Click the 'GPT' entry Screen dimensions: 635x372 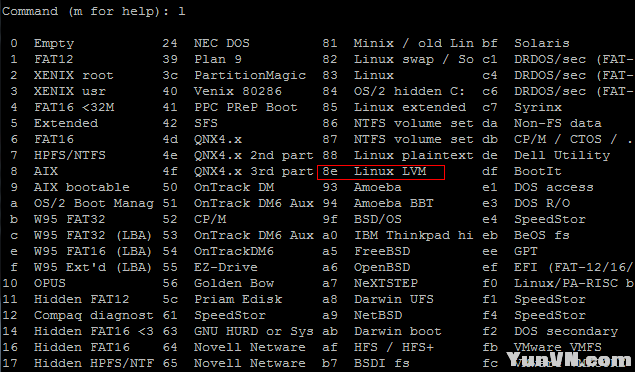[x=525, y=251]
